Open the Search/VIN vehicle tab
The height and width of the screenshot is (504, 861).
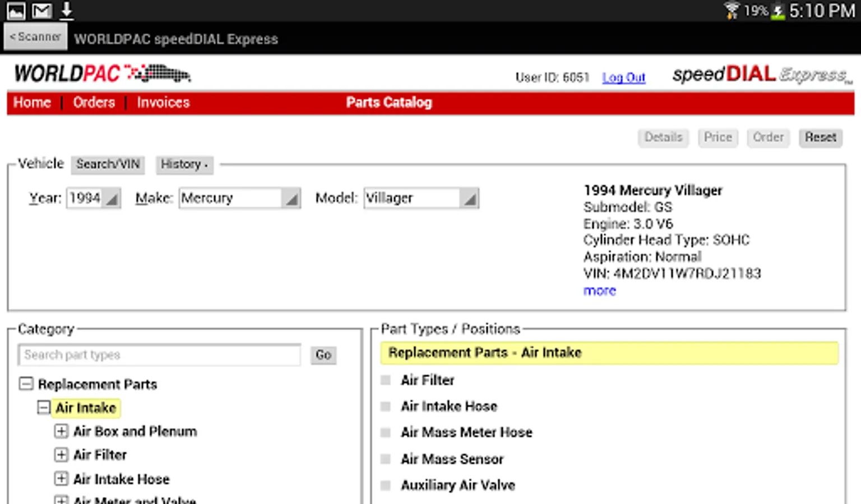pos(108,164)
